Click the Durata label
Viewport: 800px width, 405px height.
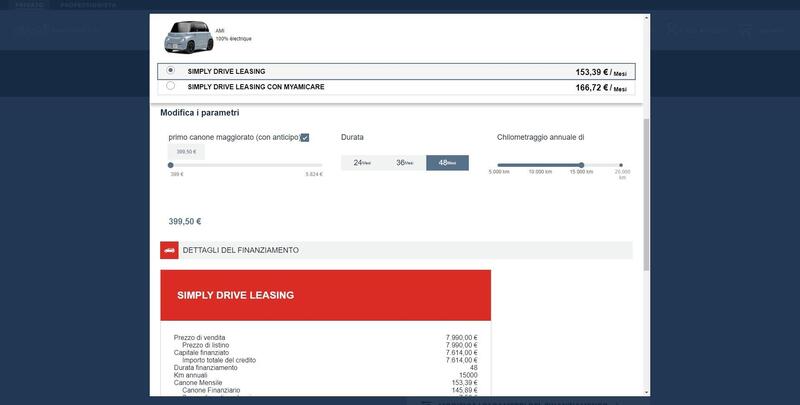pos(352,137)
